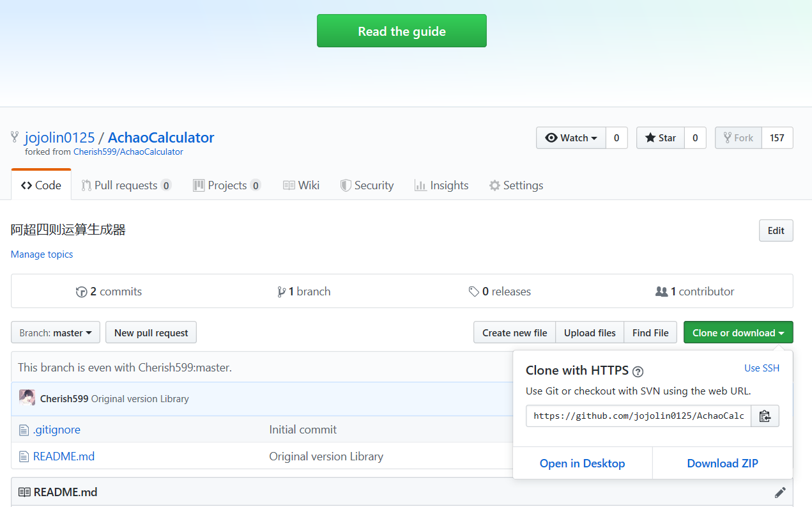Click the Find File button

650,332
